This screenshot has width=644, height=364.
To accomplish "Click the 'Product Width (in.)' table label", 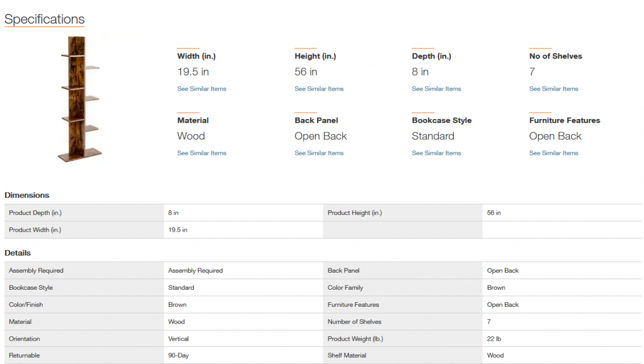I will click(35, 230).
